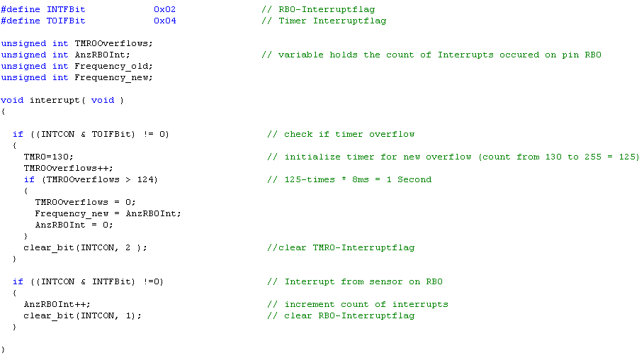Click the "AnzRB0Int = 0;" reset statement
This screenshot has width=644, height=358.
point(74,225)
